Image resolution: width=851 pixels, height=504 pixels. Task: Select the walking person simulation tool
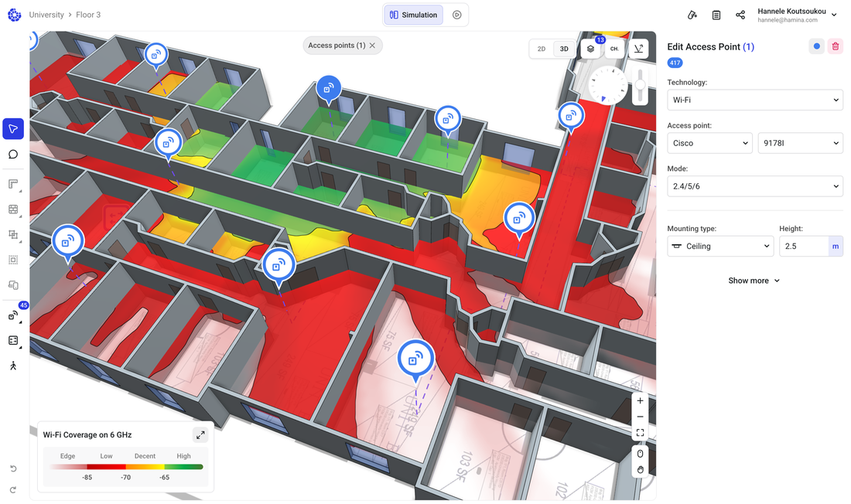tap(13, 365)
